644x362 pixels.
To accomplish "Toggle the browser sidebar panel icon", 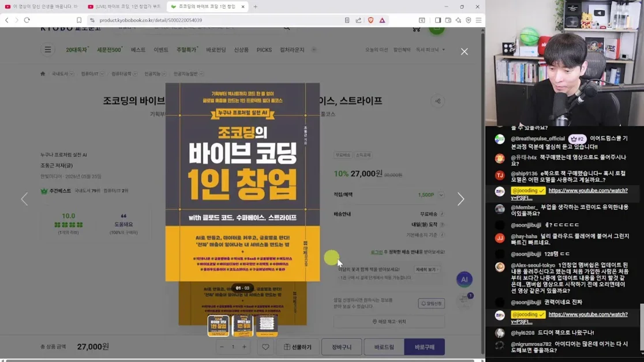I will (438, 20).
